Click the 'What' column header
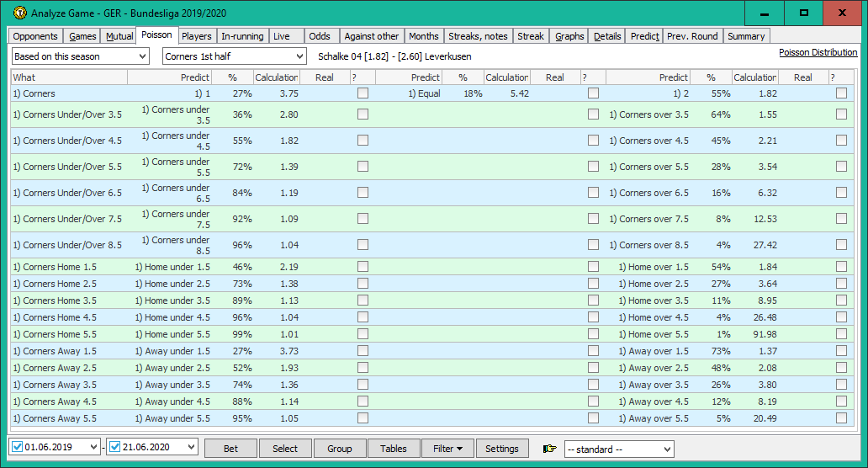Viewport: 868px width, 468px height. (x=69, y=77)
